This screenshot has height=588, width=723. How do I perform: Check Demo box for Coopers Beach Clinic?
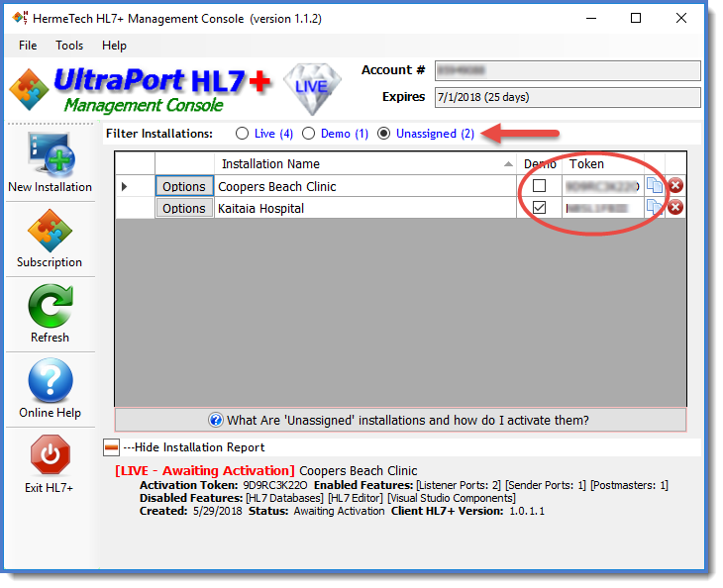click(x=539, y=186)
